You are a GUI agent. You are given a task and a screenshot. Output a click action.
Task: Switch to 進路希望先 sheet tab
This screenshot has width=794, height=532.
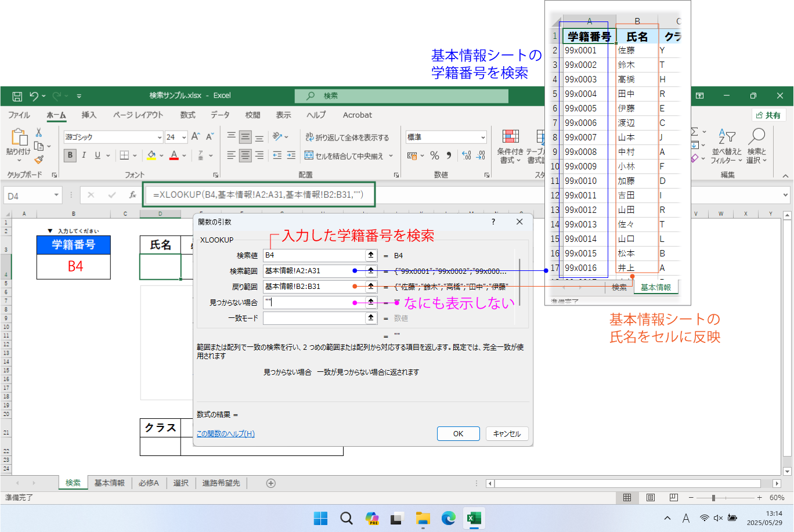221,483
